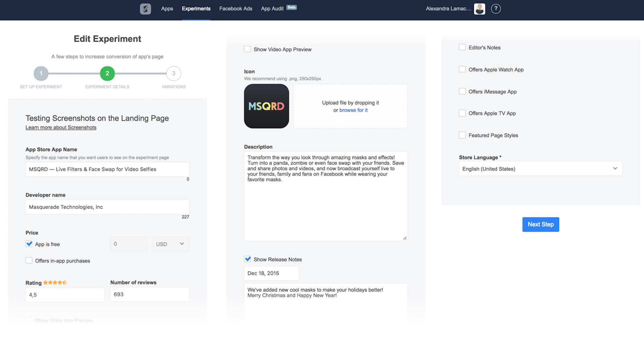Click into the Description text area
This screenshot has width=644, height=337.
326,196
